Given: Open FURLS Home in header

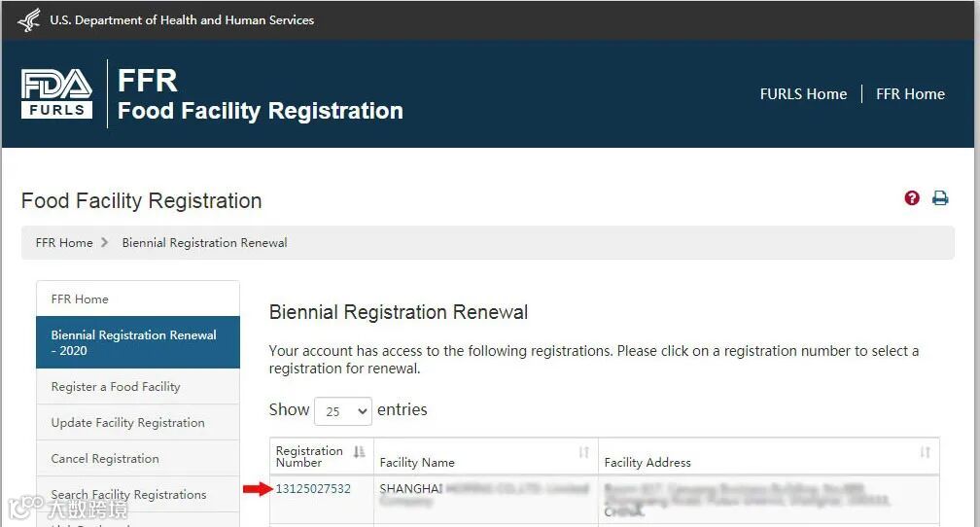Looking at the screenshot, I should 803,94.
